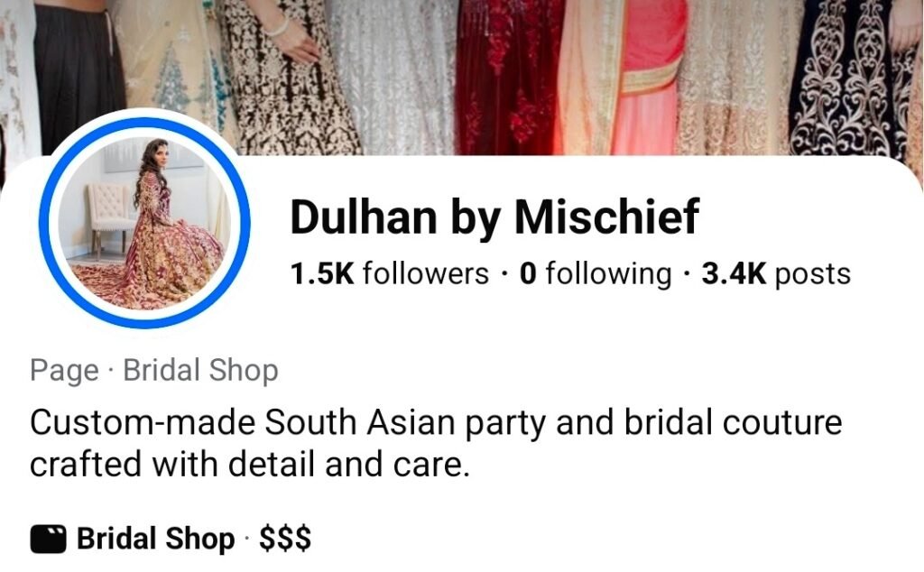
Task: Click the silver sequined dress in cover photo
Action: [392, 77]
